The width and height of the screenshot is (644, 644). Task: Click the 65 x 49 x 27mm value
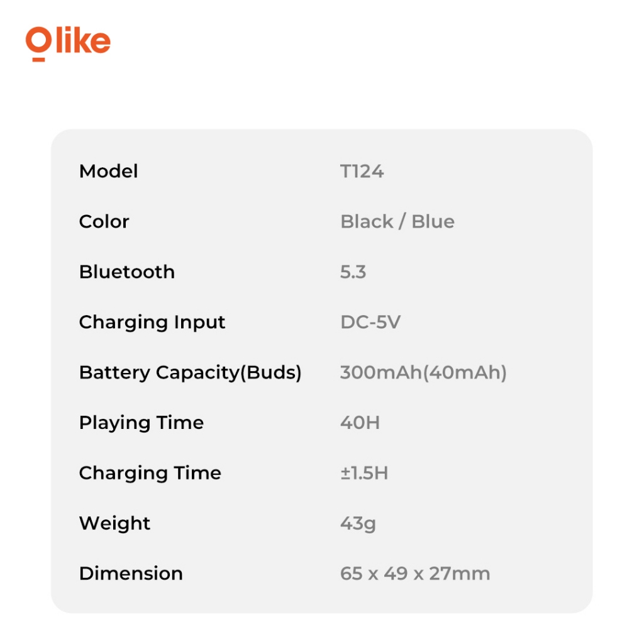click(x=414, y=574)
